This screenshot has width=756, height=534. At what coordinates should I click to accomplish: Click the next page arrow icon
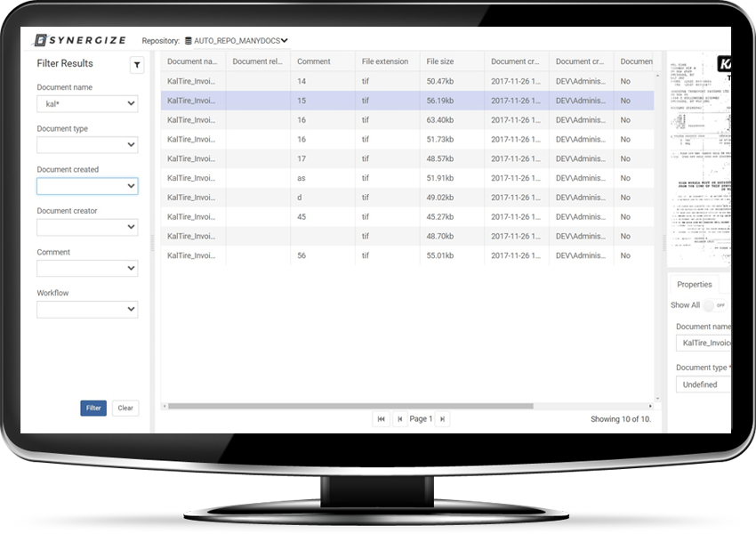442,418
